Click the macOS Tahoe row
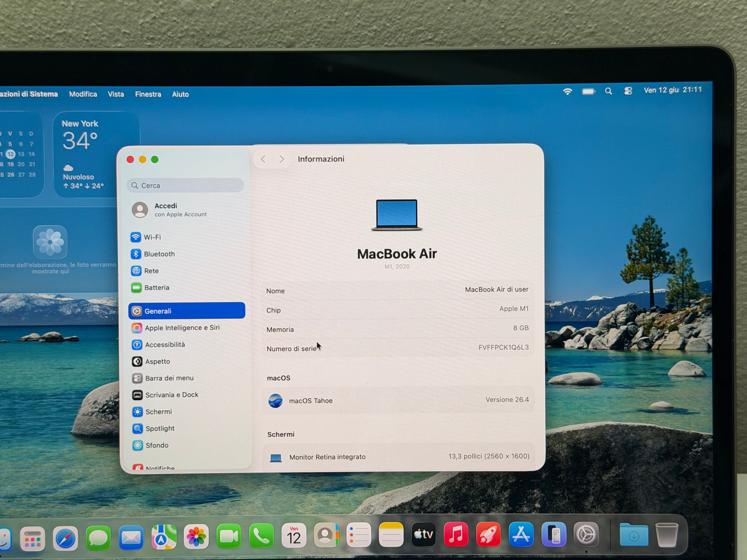This screenshot has height=560, width=747. [398, 400]
